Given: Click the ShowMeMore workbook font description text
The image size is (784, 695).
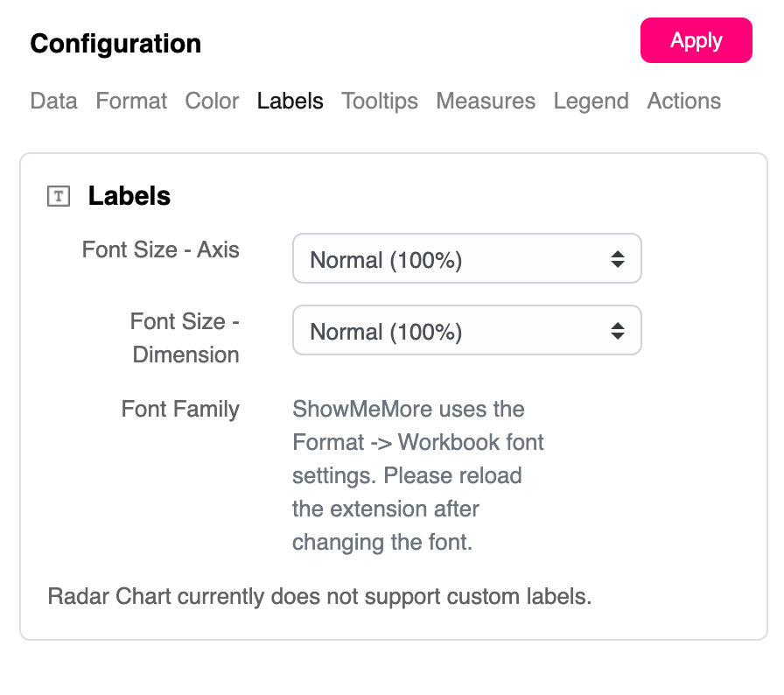Looking at the screenshot, I should click(418, 475).
